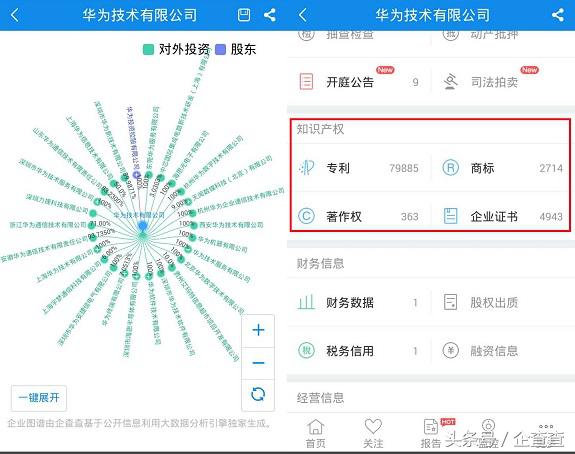The image size is (575, 454).
Task: Open the 企业证书 certificate icon
Action: 450,216
